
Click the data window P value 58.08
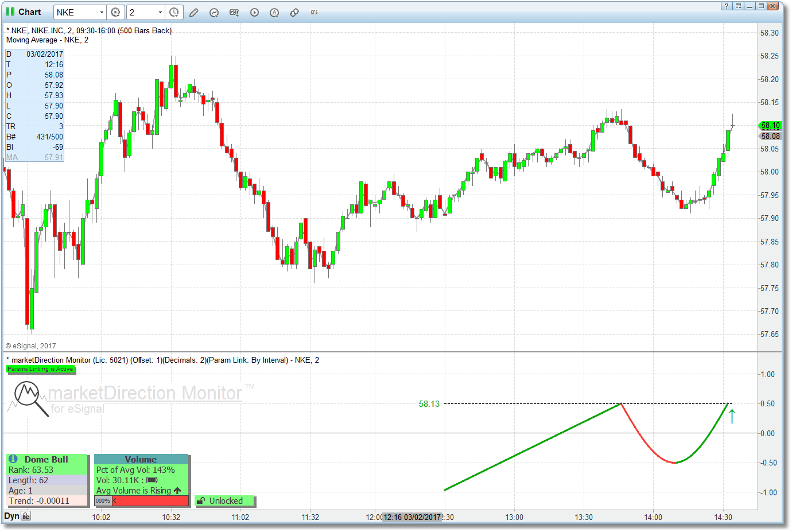point(54,75)
